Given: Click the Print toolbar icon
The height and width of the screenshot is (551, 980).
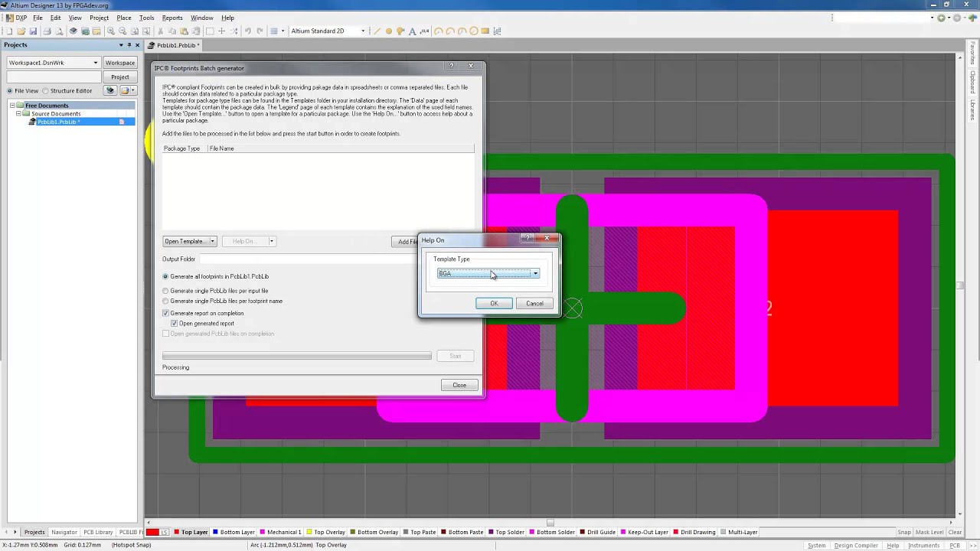Looking at the screenshot, I should click(x=47, y=31).
